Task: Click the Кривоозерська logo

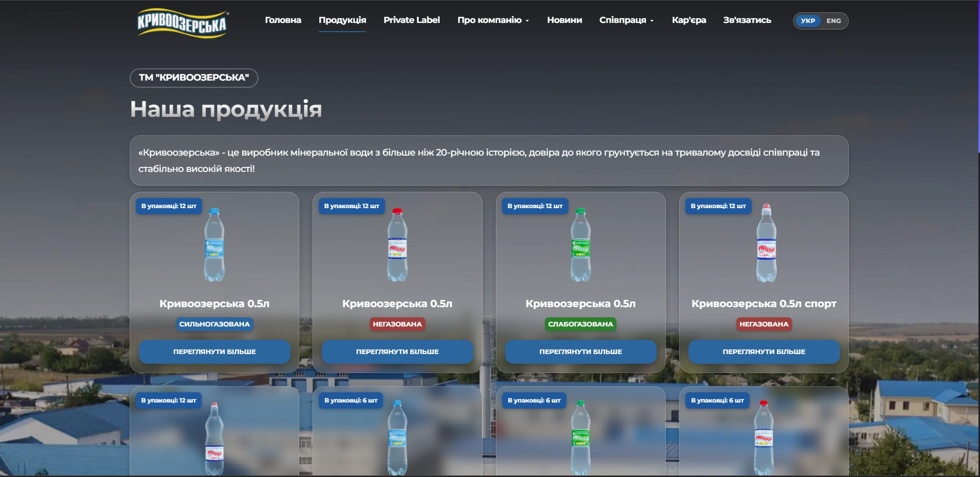Action: [x=182, y=23]
